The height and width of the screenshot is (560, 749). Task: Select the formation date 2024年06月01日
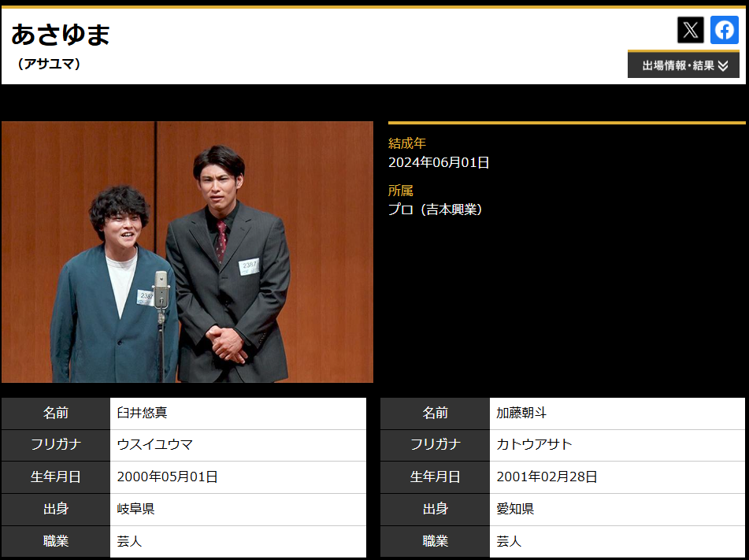(439, 163)
